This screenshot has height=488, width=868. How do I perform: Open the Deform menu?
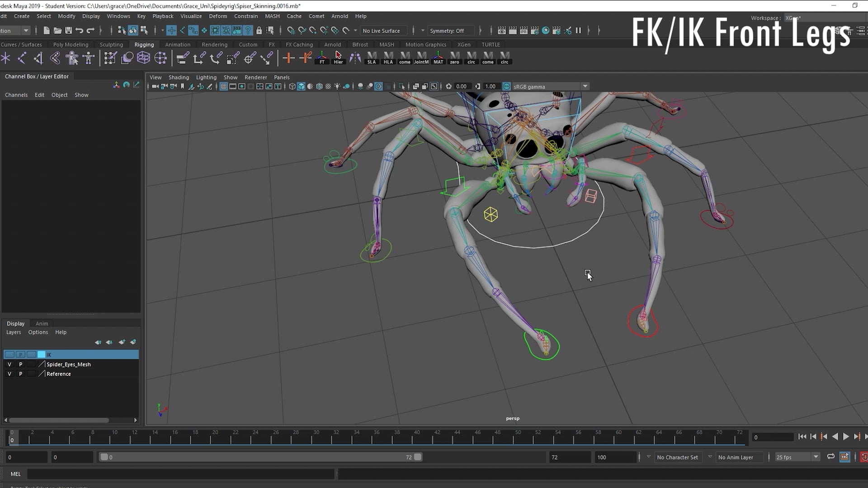[218, 16]
